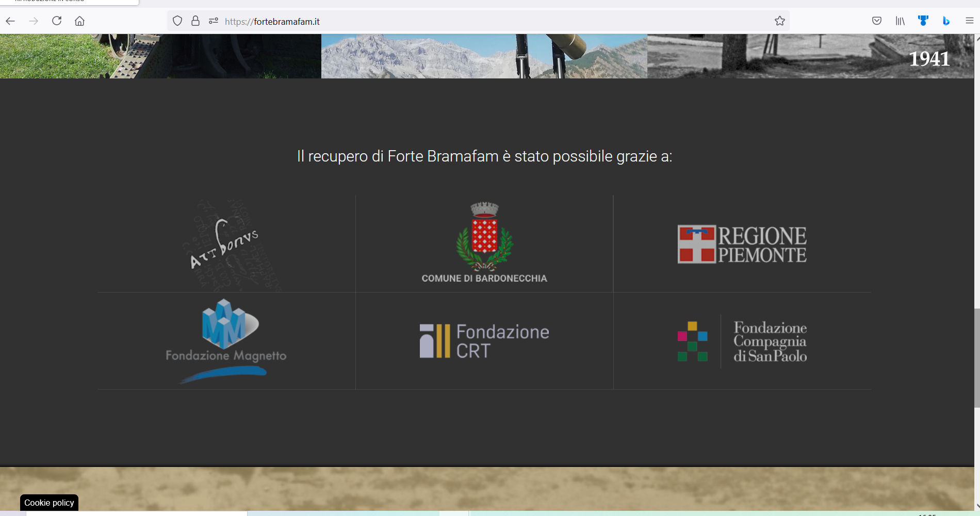
Task: Open the Cookie policy button
Action: tap(49, 503)
